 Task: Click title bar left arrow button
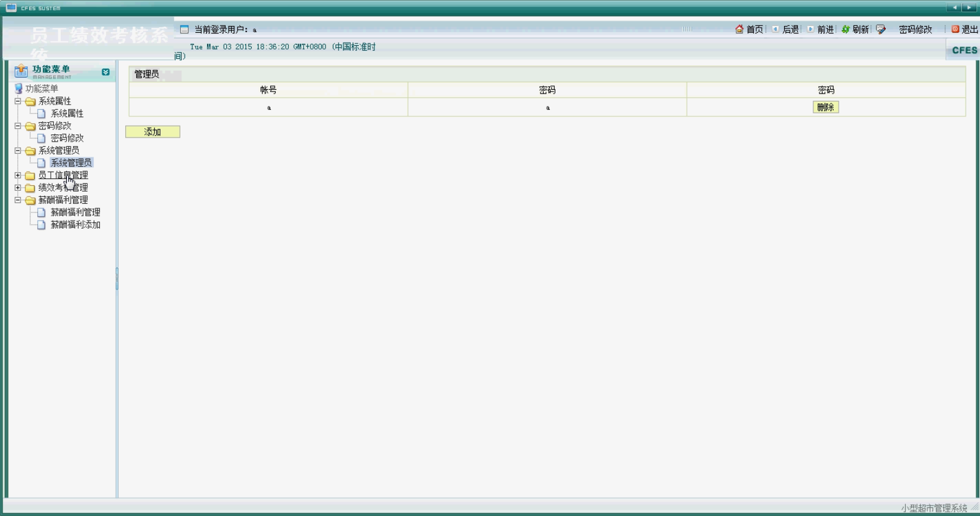point(955,7)
